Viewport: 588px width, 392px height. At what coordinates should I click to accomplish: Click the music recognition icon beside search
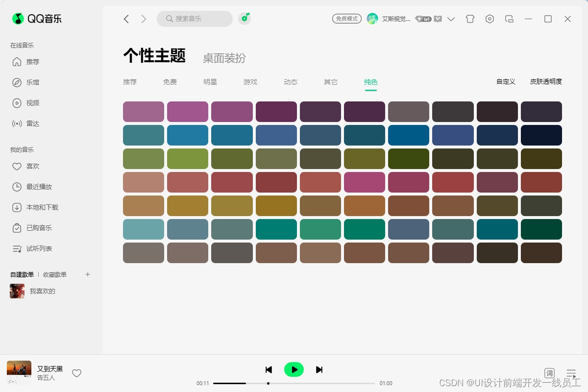coord(245,19)
